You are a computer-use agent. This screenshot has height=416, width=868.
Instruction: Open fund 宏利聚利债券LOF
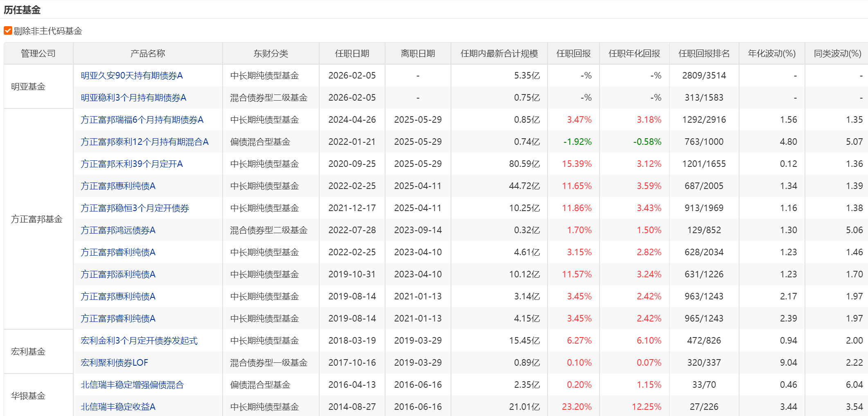114,363
